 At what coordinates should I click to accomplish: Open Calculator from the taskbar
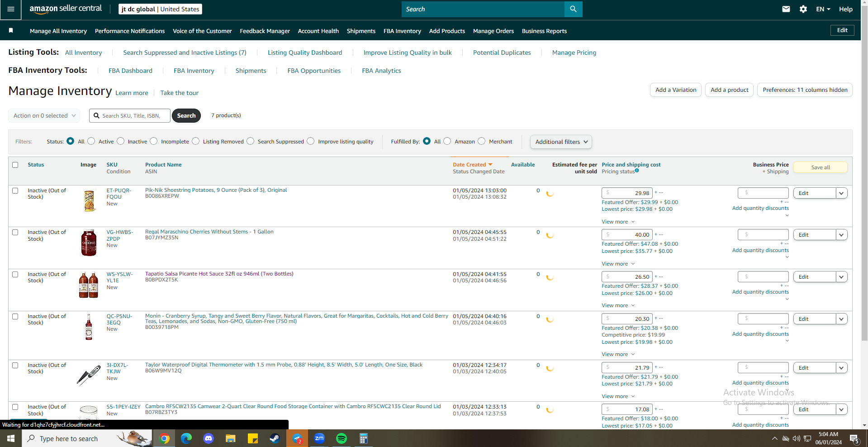pyautogui.click(x=363, y=438)
